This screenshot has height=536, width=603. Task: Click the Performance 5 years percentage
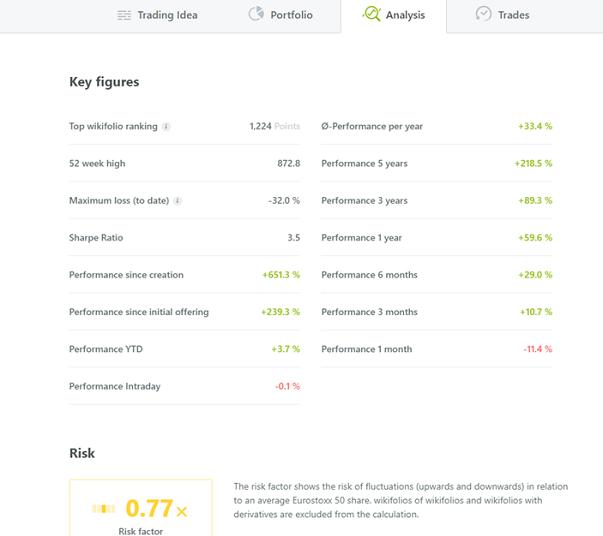coord(533,164)
